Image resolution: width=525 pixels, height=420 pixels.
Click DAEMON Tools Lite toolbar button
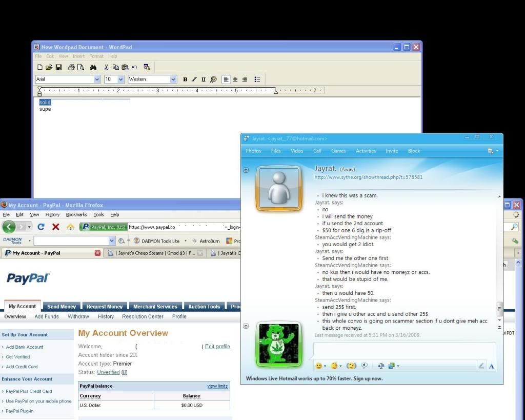[157, 241]
